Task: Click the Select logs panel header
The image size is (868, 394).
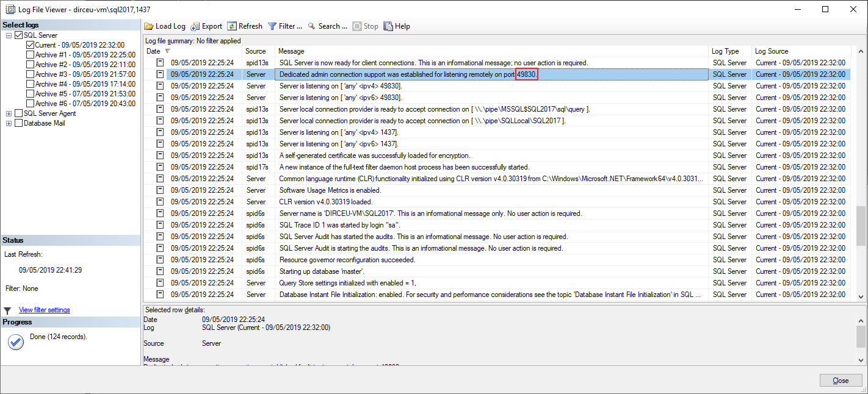Action: tap(70, 25)
